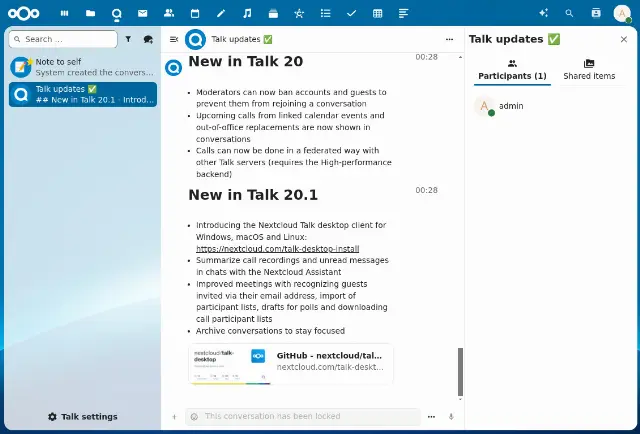Open the Nextcloud Assistant sparkle icon
Screen dimensions: 640x434
(543, 13)
